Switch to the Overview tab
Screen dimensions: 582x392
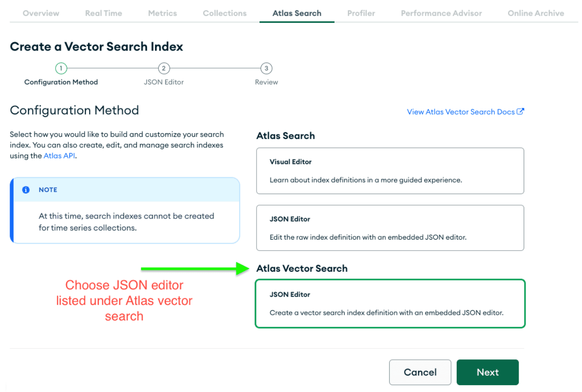pos(40,13)
